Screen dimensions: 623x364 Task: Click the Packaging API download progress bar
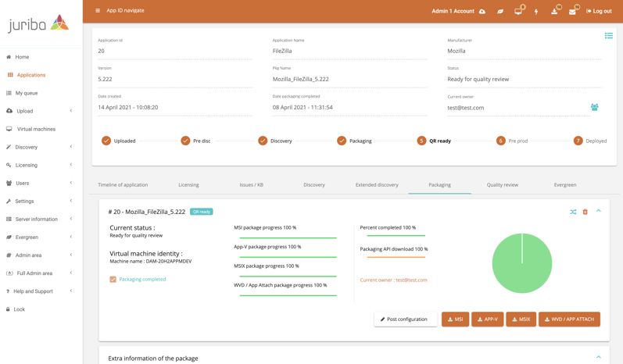point(396,257)
